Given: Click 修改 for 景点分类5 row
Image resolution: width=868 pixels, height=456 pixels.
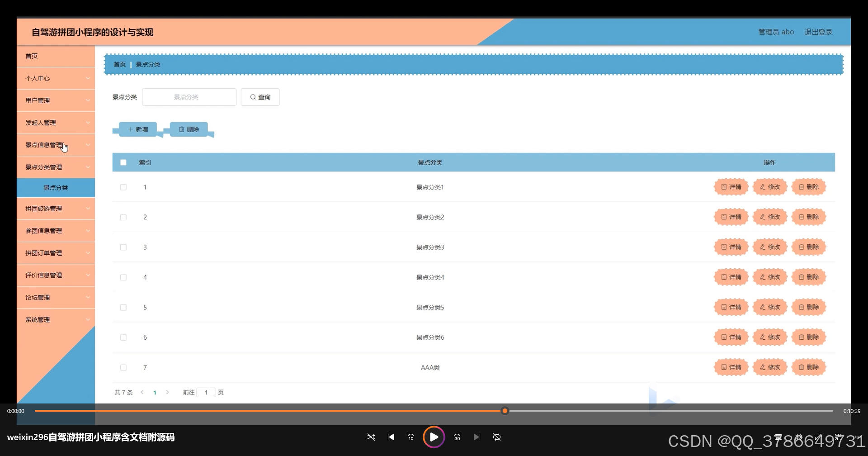Looking at the screenshot, I should [x=770, y=307].
